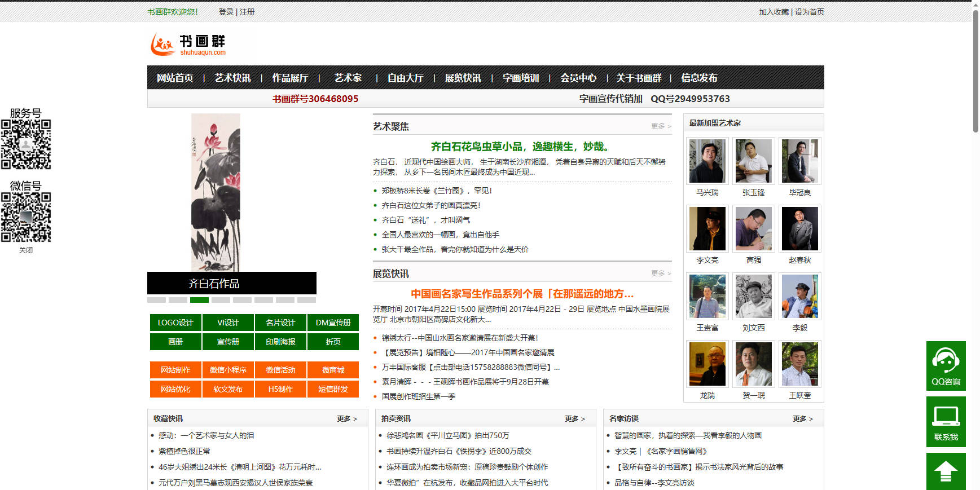The image size is (980, 490).
Task: Click the LOGO设计 button
Action: 175,323
